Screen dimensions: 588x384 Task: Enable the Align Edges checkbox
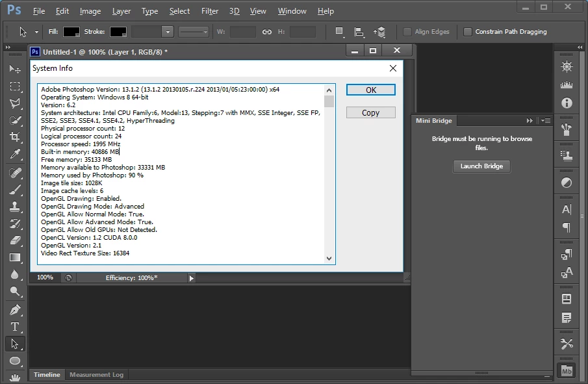pyautogui.click(x=407, y=32)
